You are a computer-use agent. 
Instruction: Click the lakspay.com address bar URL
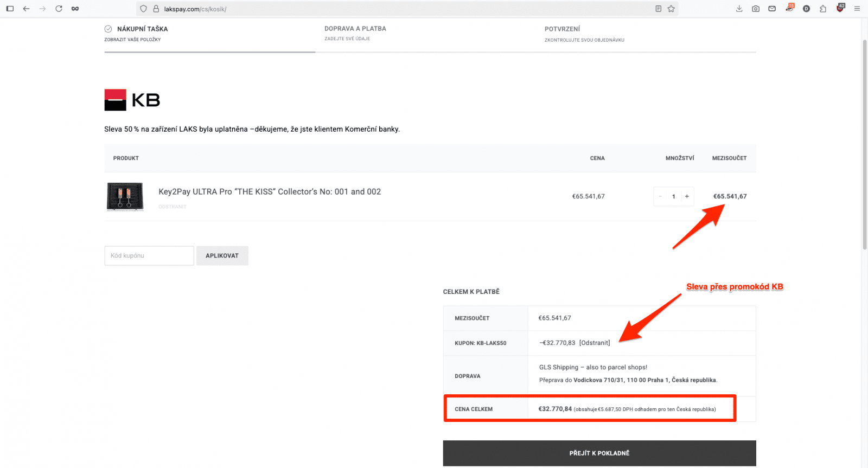pos(195,9)
